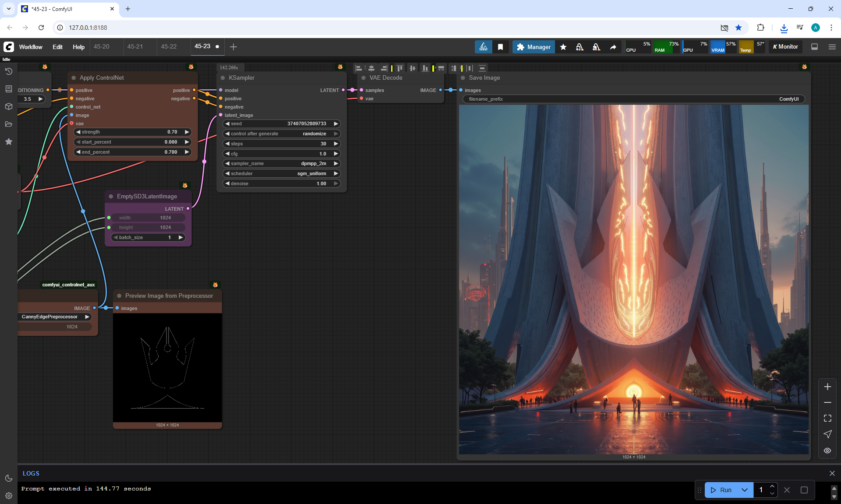The image size is (841, 504).
Task: Open the node library cube icon
Action: pos(8,106)
